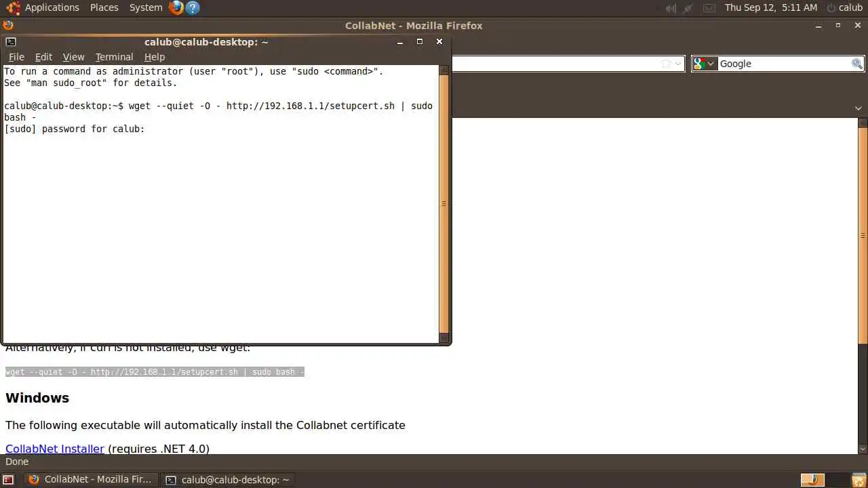Screen dimensions: 868x488
Task: Open the Help launcher icon in top panel
Action: [193, 7]
